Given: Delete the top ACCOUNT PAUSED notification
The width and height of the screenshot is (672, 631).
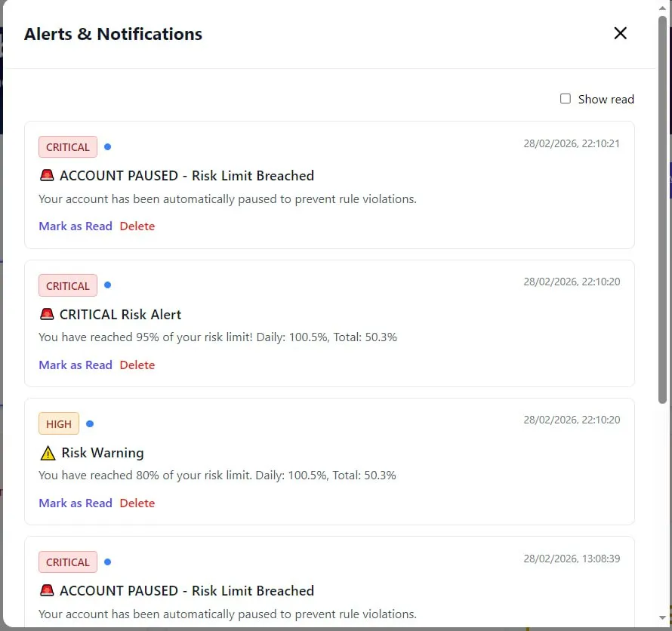Looking at the screenshot, I should click(137, 226).
